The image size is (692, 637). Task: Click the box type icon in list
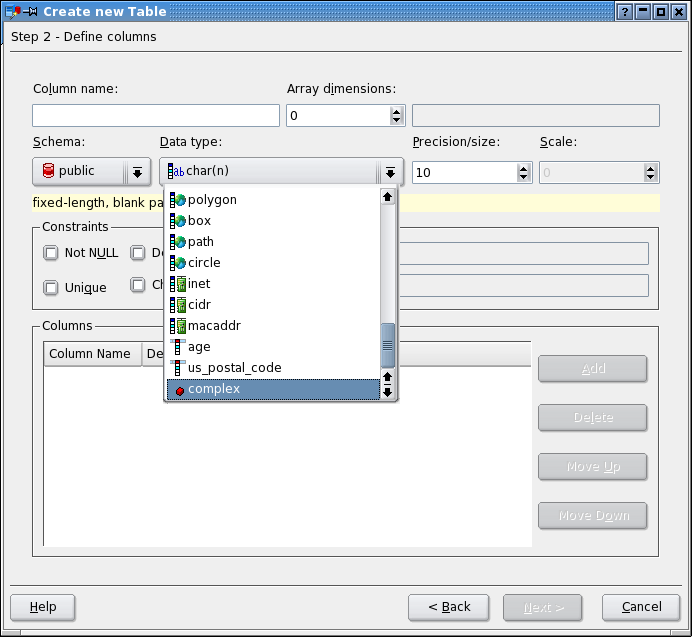click(178, 221)
